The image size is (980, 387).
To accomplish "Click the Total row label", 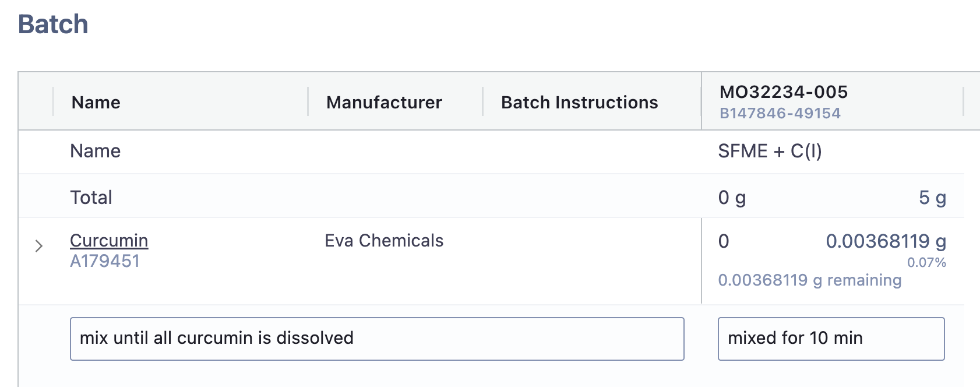I will [x=91, y=198].
